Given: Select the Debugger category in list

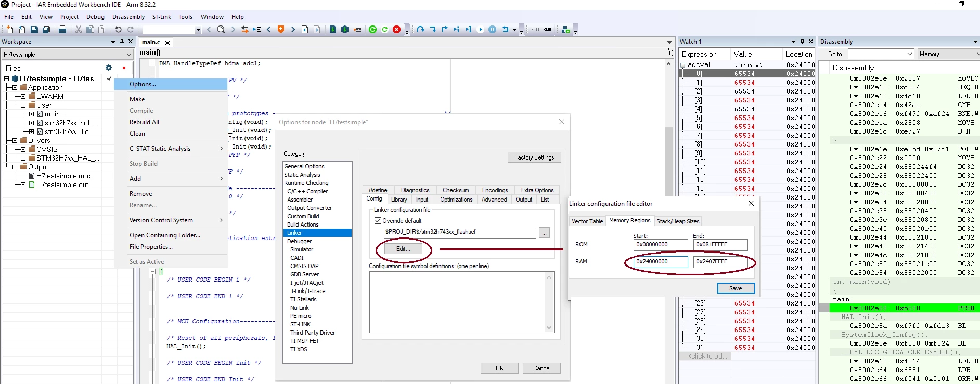Looking at the screenshot, I should click(299, 241).
